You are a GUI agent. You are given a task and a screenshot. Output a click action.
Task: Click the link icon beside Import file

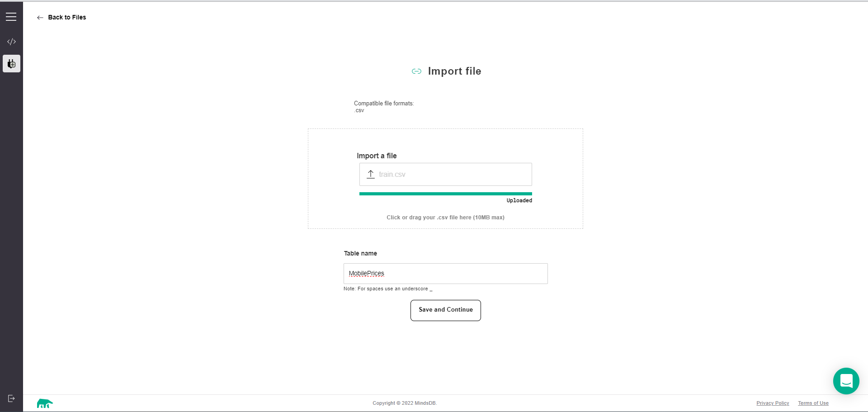(416, 71)
